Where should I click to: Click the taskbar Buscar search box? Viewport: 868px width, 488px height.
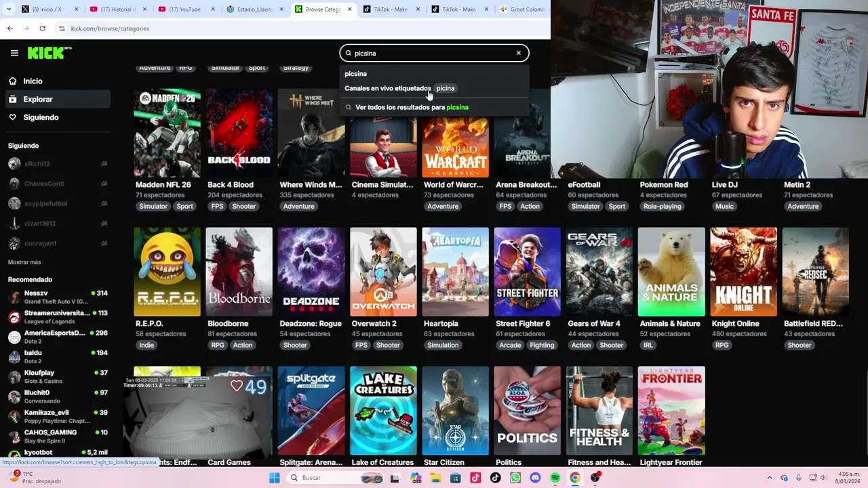(336, 478)
